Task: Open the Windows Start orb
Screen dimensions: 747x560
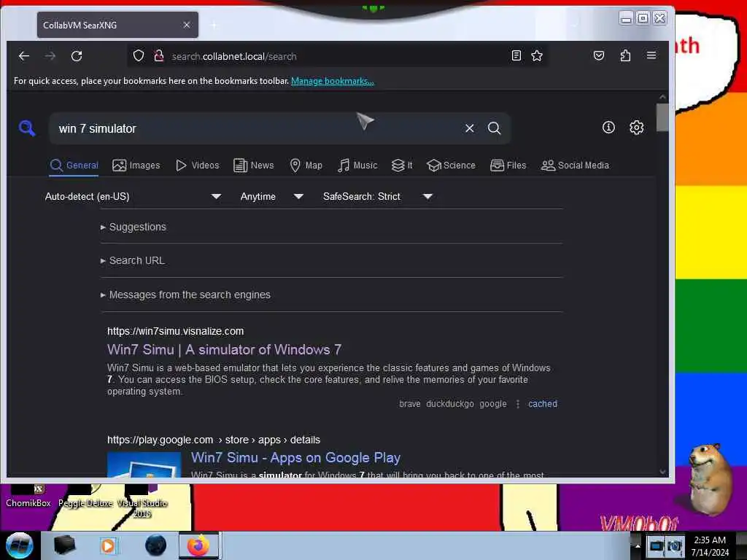Action: point(19,545)
